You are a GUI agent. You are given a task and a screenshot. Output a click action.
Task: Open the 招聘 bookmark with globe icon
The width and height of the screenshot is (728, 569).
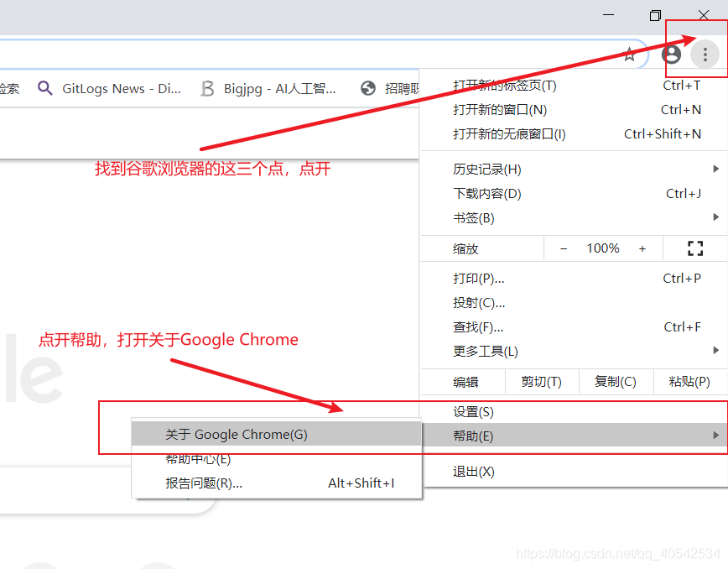pos(389,88)
